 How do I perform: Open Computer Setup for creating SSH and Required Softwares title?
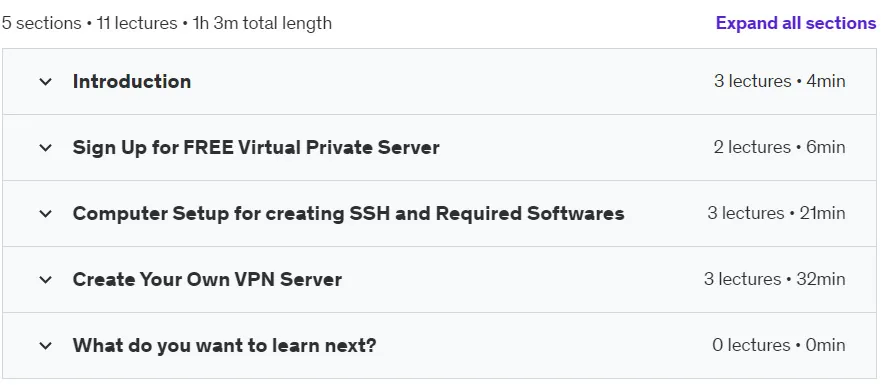348,214
